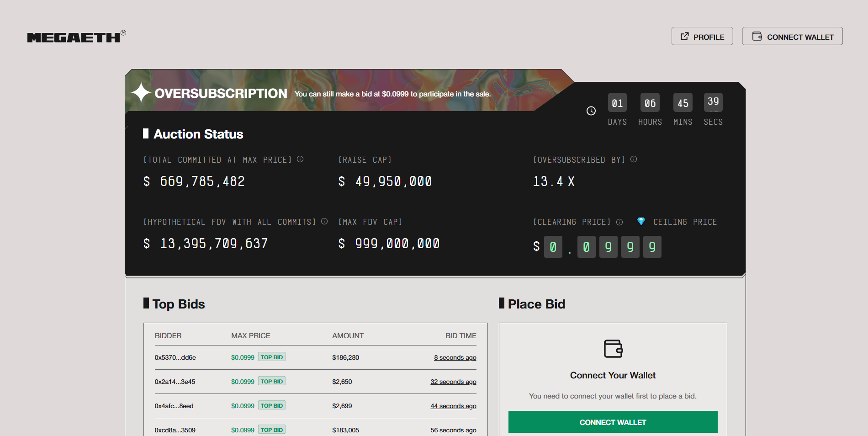Click the Profile button
This screenshot has width=868, height=436.
coord(702,36)
